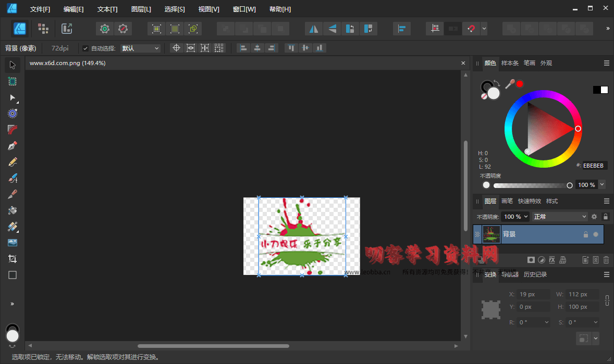Switch to the Pixel Persona icon

click(x=43, y=29)
